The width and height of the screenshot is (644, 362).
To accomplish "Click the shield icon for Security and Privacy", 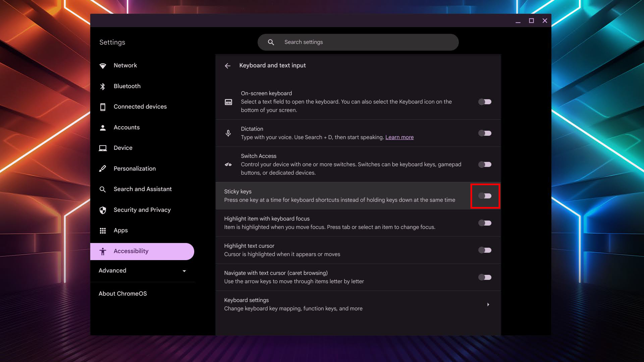I will 103,210.
